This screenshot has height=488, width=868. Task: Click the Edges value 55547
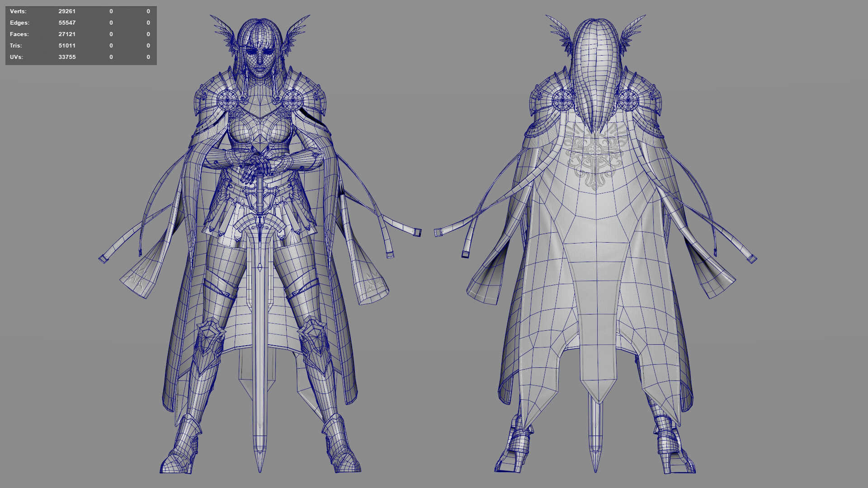67,23
